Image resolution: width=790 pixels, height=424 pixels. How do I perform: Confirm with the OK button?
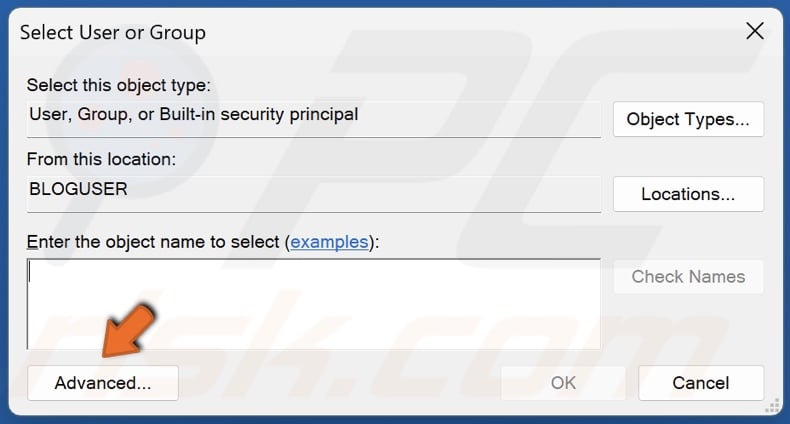click(x=563, y=383)
